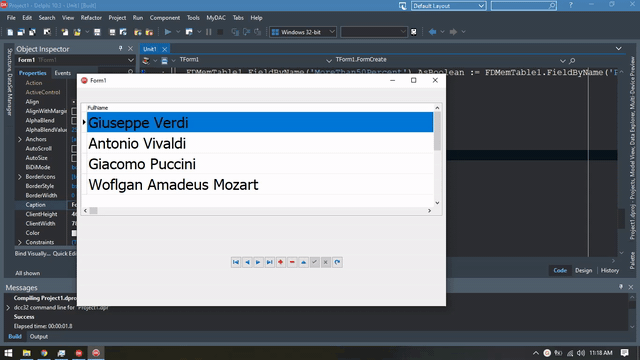Open the MyDAC menu

click(x=216, y=18)
